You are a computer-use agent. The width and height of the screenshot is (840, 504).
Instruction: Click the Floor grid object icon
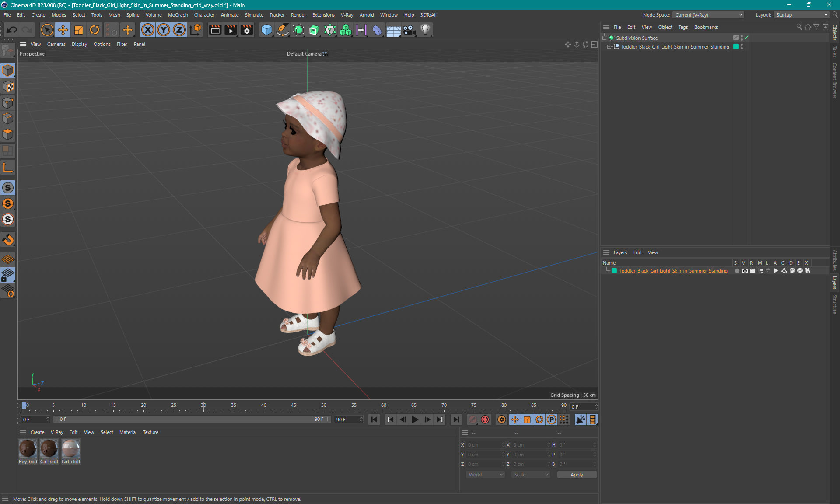[x=393, y=30]
